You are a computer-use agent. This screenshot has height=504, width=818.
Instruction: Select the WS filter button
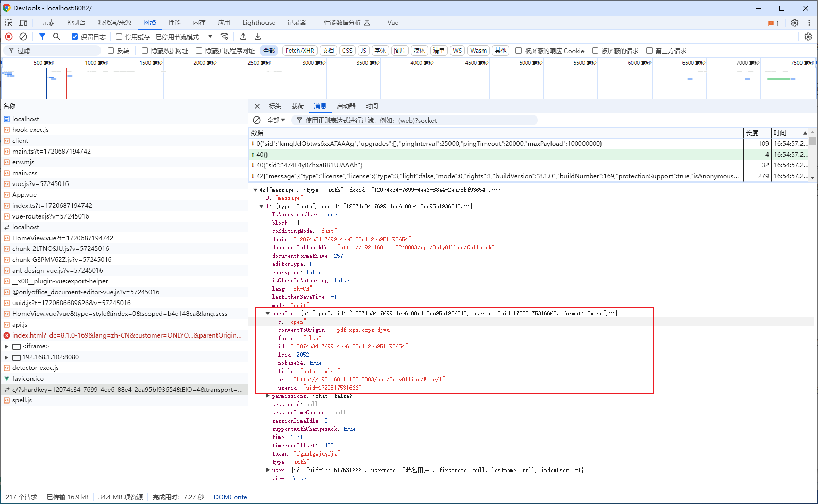coord(457,51)
